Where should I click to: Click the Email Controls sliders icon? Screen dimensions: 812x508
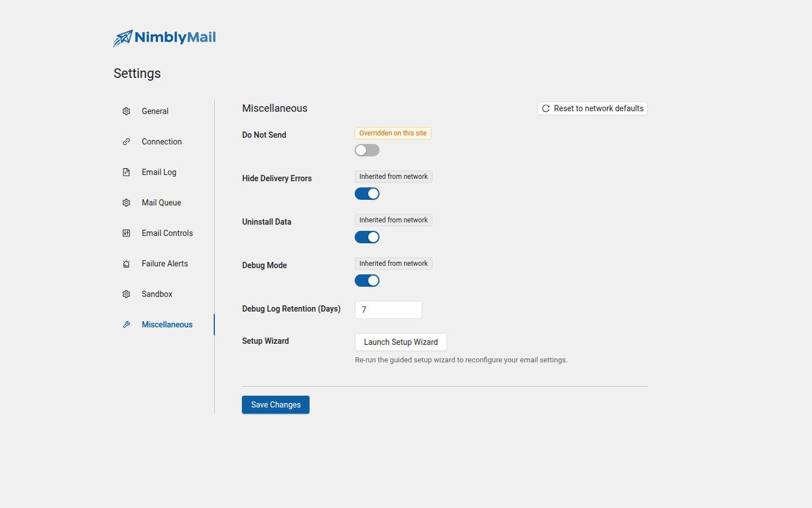tap(126, 233)
